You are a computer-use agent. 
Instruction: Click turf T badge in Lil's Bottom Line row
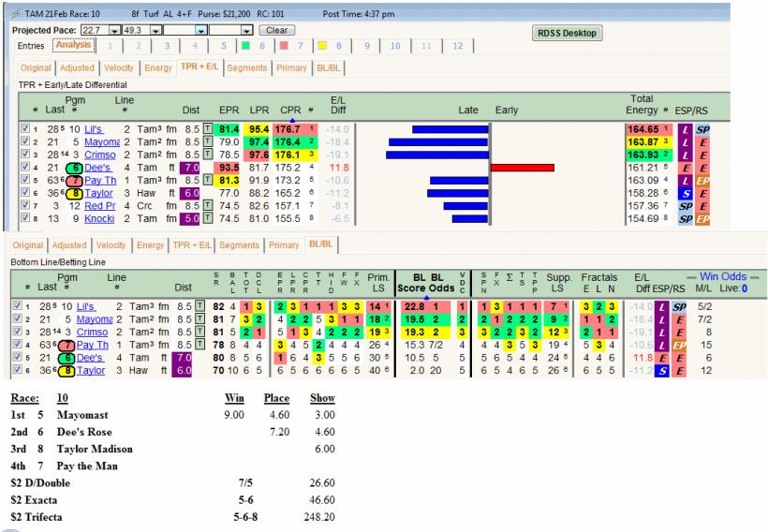coord(199,306)
